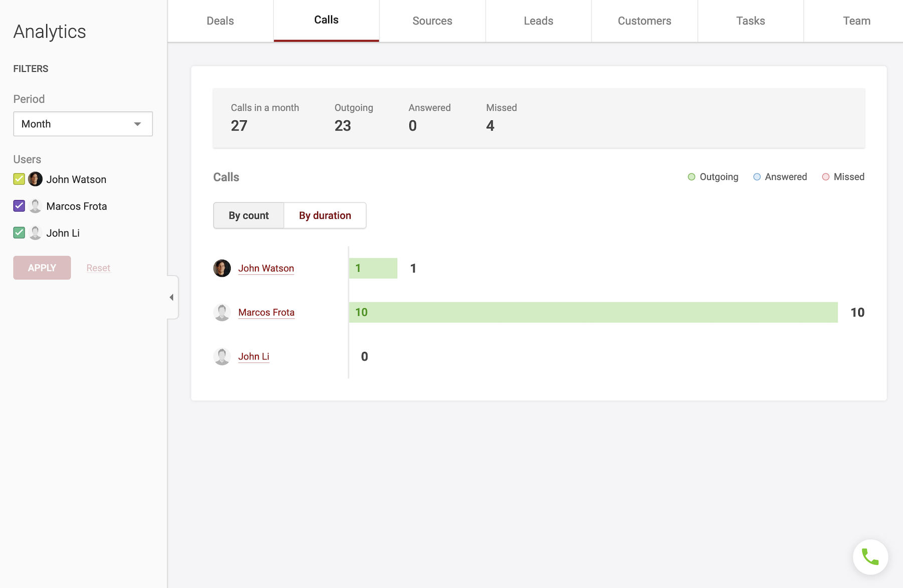
Task: Click Marcos Frota's avatar in the chart
Action: [x=222, y=312]
